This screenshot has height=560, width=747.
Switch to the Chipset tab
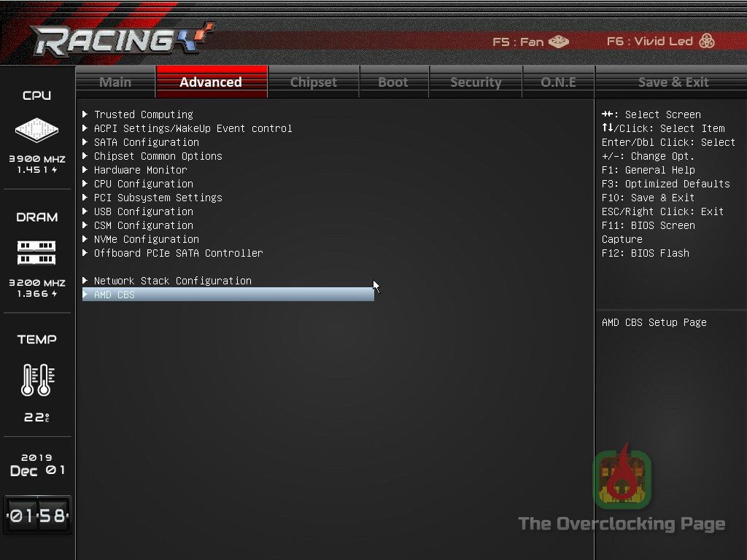314,82
